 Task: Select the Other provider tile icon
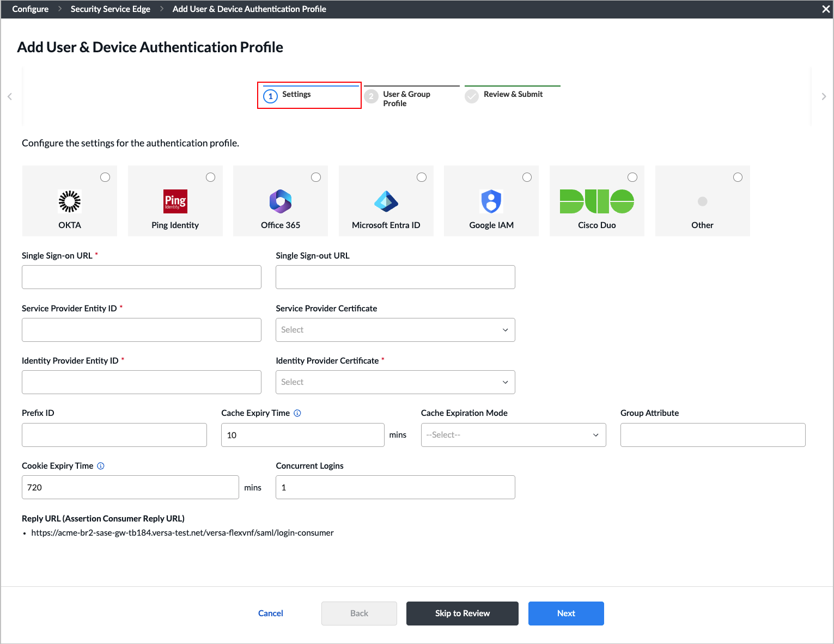pos(702,201)
